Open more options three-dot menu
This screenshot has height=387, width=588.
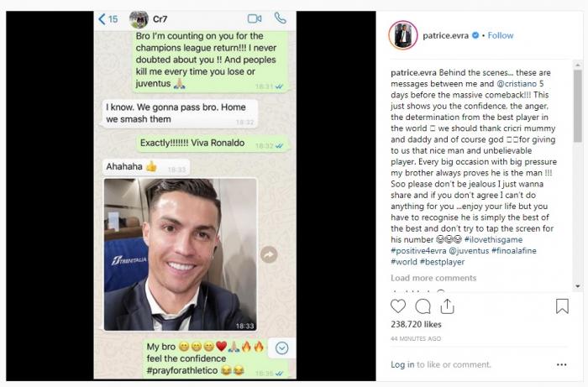click(561, 364)
